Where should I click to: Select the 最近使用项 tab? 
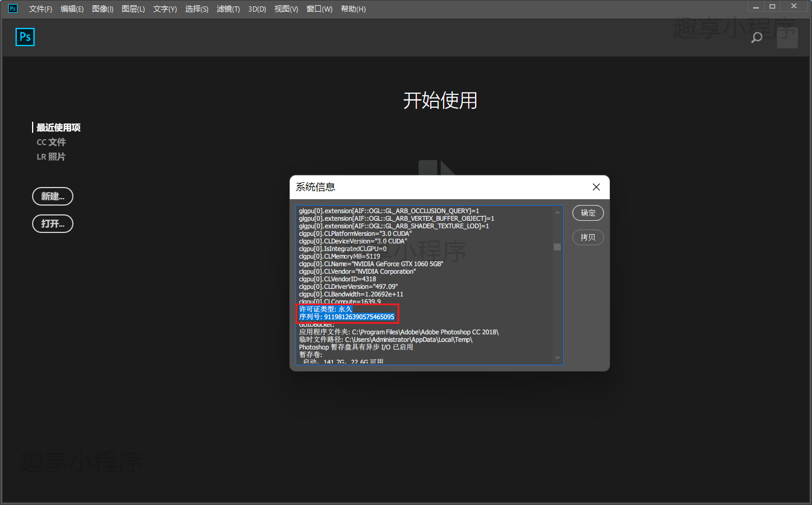pyautogui.click(x=58, y=128)
